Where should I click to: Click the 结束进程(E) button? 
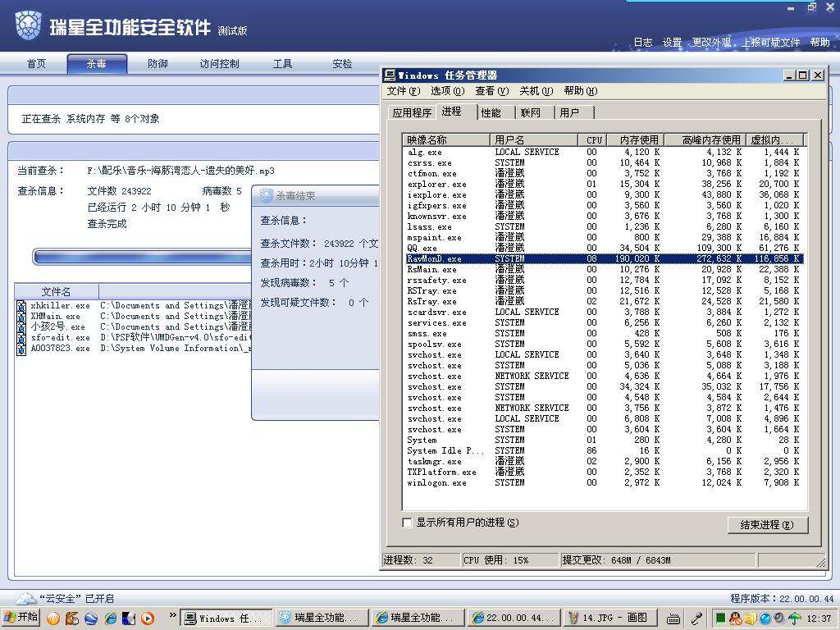(767, 525)
